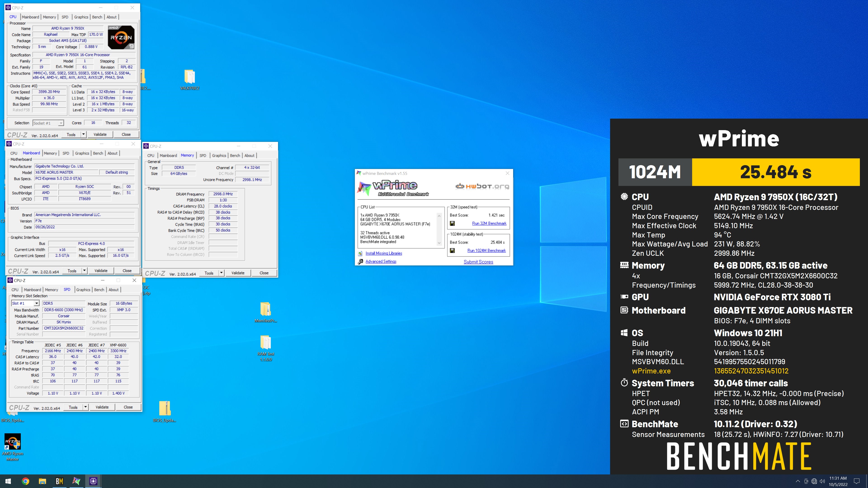868x488 pixels.
Task: Run the 1024M Benchmark
Action: click(486, 251)
